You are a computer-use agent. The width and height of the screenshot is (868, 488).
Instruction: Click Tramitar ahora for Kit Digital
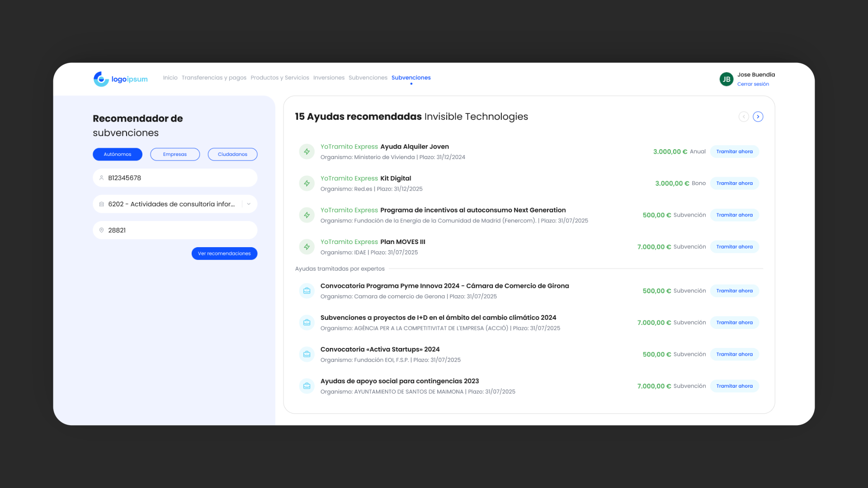tap(734, 183)
